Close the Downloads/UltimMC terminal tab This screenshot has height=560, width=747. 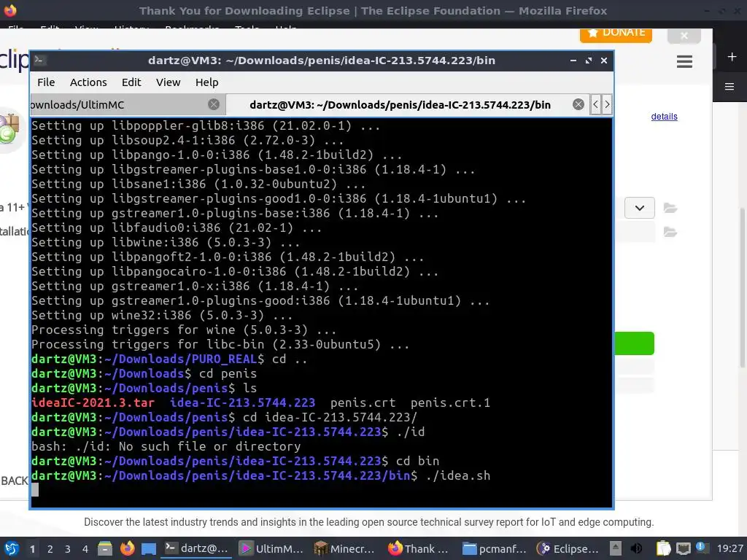click(x=214, y=104)
